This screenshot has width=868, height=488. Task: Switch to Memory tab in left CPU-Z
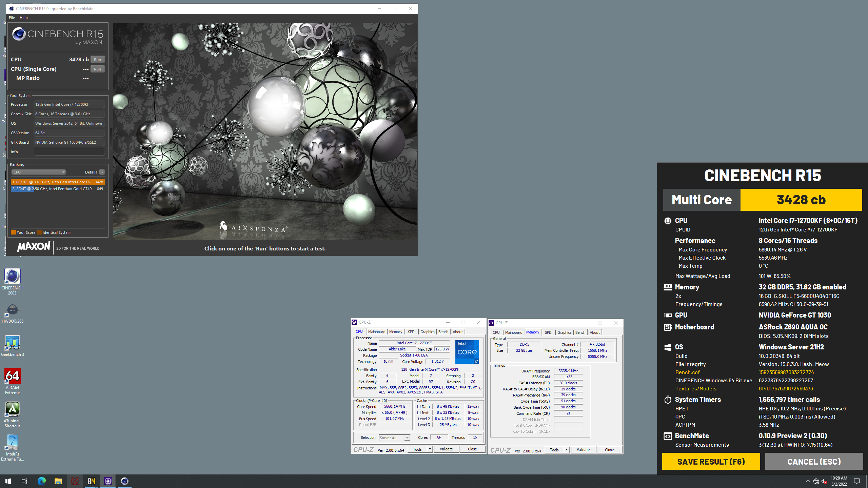(396, 332)
